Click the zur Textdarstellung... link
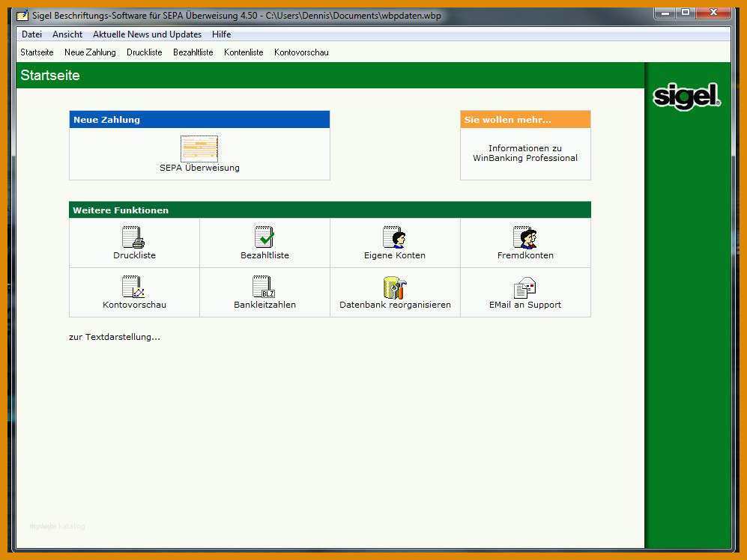Viewport: 747px width, 560px height. 115,337
